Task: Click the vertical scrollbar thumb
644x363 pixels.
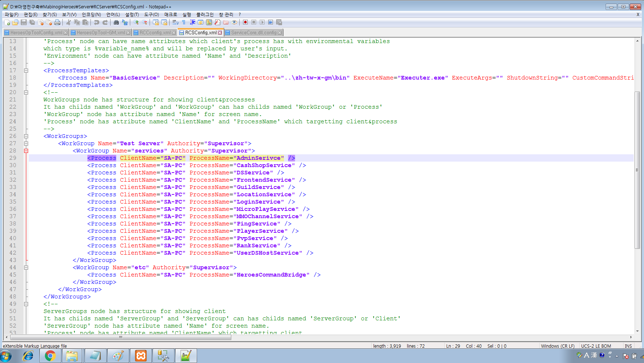Action: [x=637, y=170]
